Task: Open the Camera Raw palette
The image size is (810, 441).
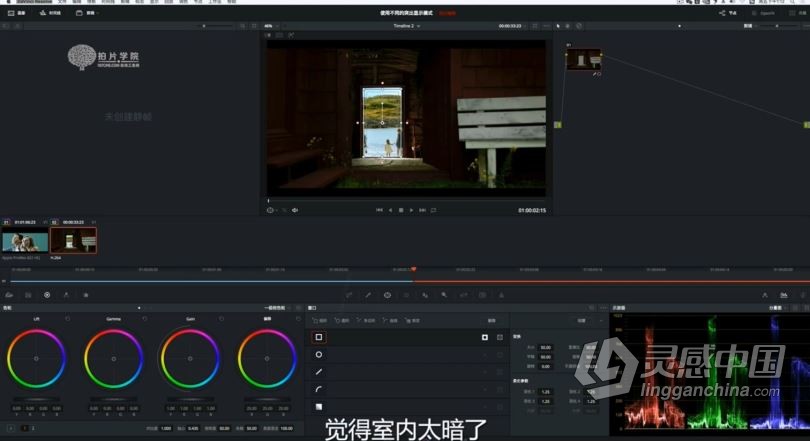Action: coord(9,295)
